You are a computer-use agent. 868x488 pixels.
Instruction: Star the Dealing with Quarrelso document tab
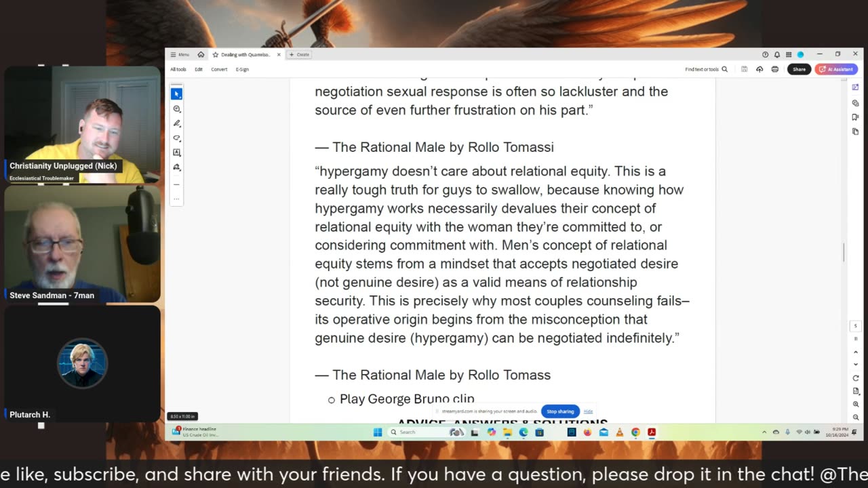tap(216, 54)
